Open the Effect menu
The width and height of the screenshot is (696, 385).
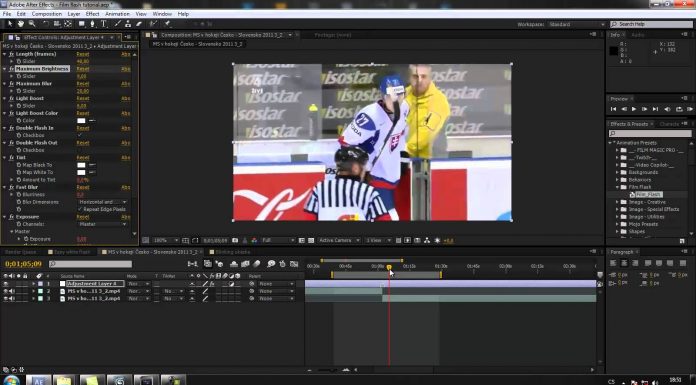click(92, 14)
